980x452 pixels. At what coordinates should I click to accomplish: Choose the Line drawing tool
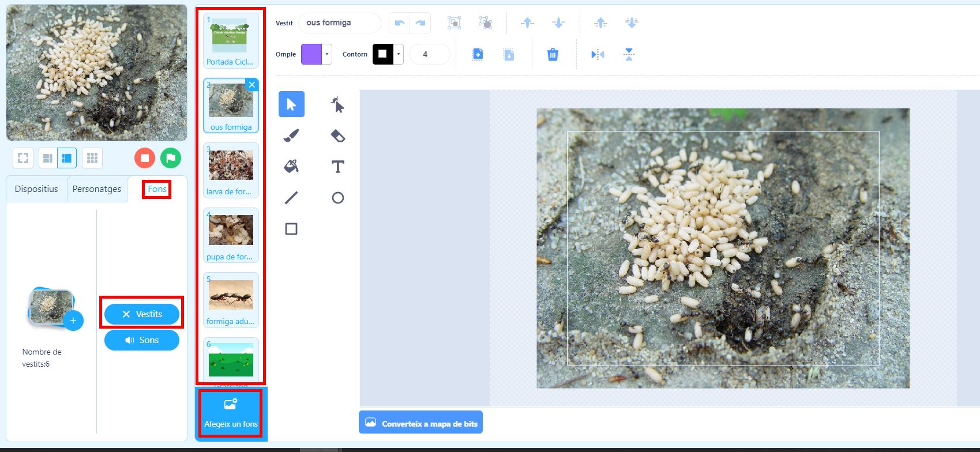291,198
